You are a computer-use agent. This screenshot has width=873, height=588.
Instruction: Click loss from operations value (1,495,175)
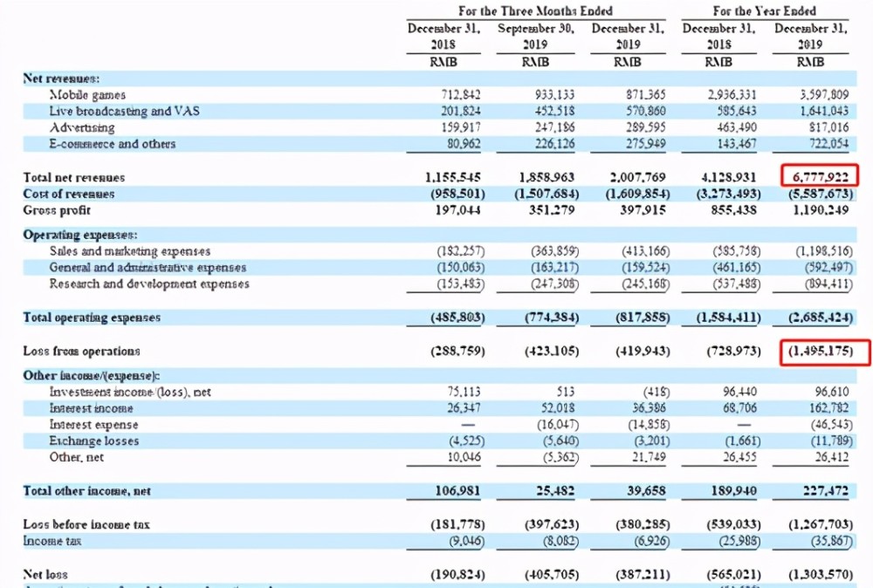(820, 351)
